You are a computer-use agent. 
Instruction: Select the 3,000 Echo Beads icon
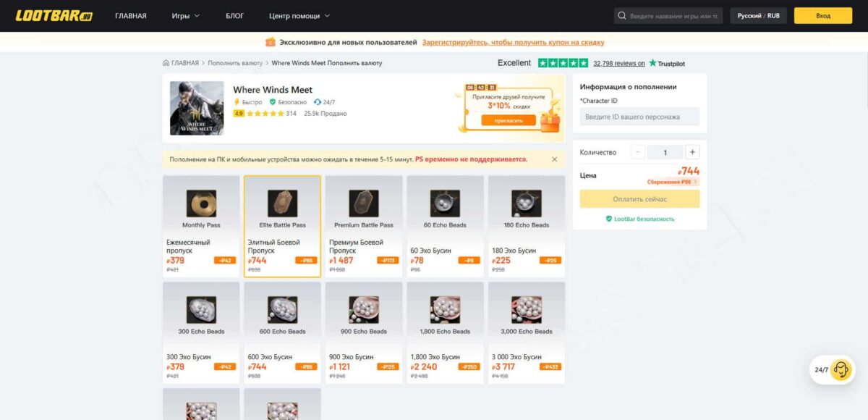click(x=526, y=309)
